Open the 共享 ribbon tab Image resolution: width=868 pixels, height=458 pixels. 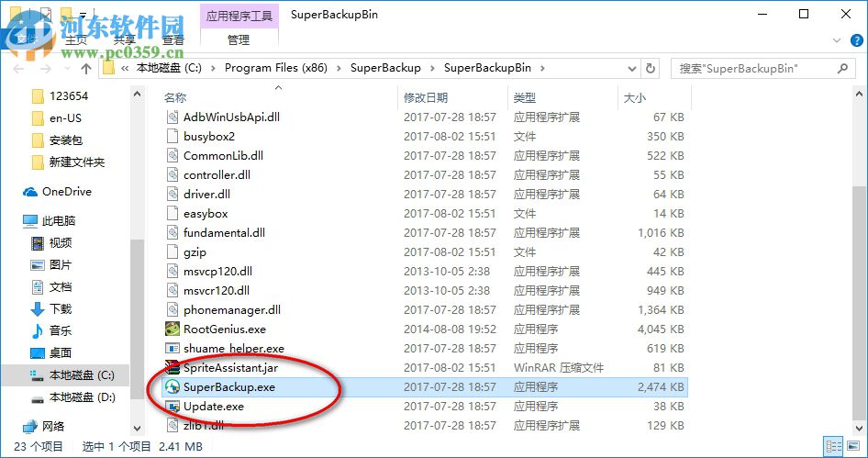click(x=125, y=39)
